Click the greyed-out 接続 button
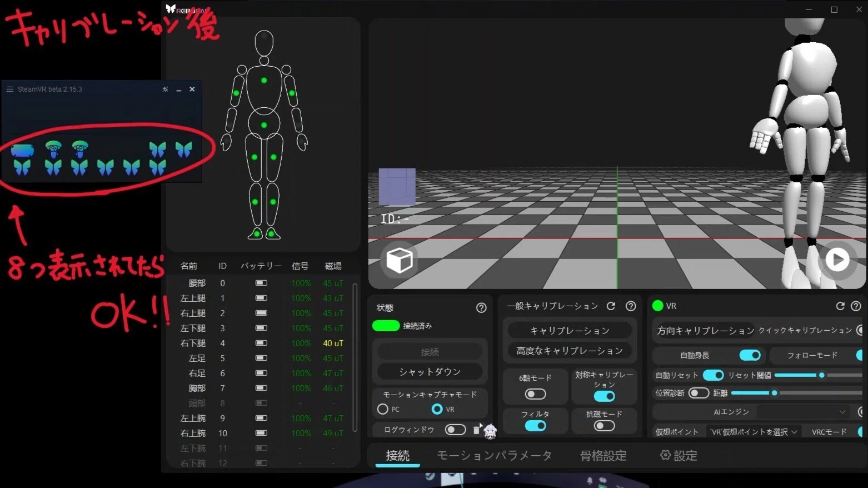Viewport: 868px width, 488px height. click(x=430, y=352)
